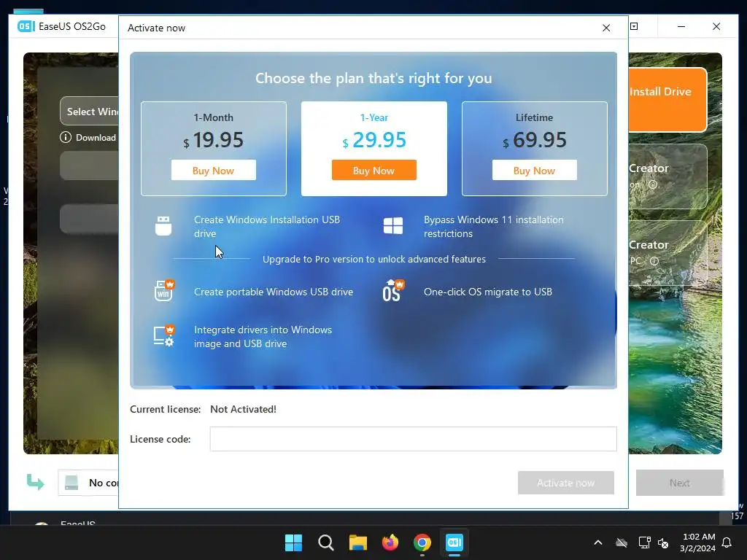This screenshot has height=560, width=747.
Task: Minimize the EaseUS OS2Go main window
Action: (x=681, y=27)
